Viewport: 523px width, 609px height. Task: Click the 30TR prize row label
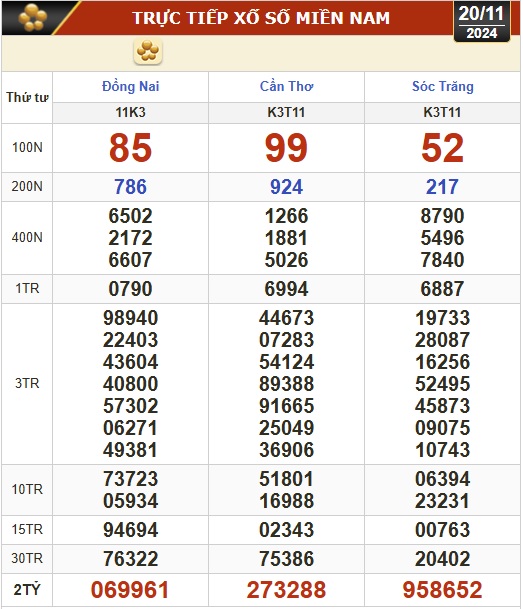[27, 559]
